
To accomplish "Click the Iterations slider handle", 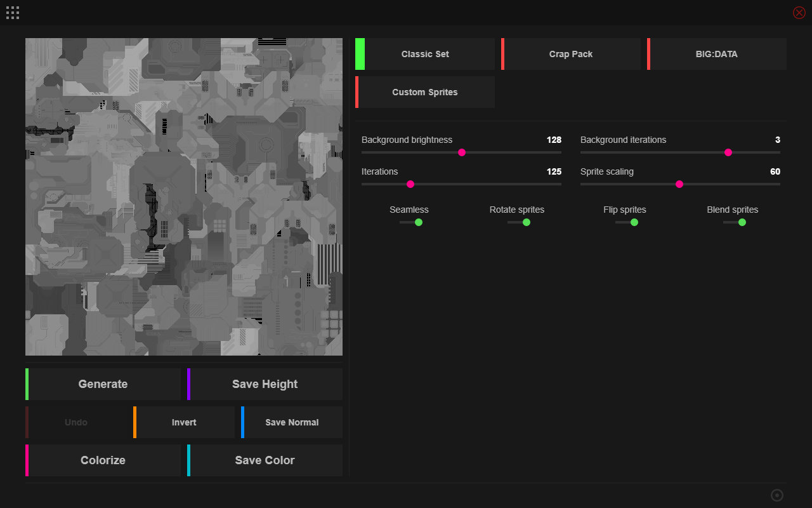I will click(x=410, y=184).
